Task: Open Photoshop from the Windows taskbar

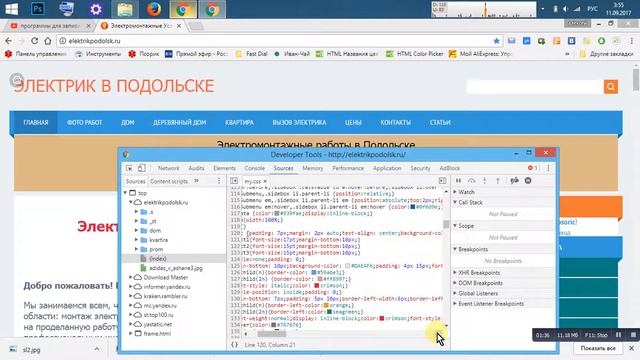Action: tap(38, 9)
